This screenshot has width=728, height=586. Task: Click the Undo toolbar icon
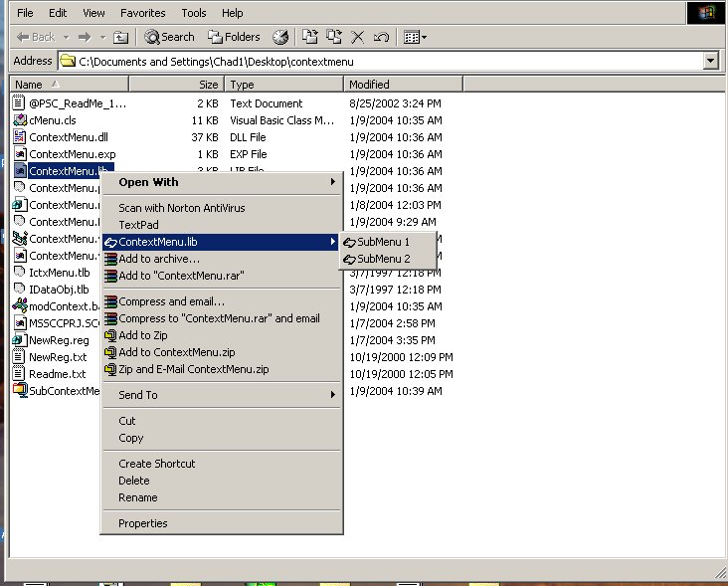point(381,37)
